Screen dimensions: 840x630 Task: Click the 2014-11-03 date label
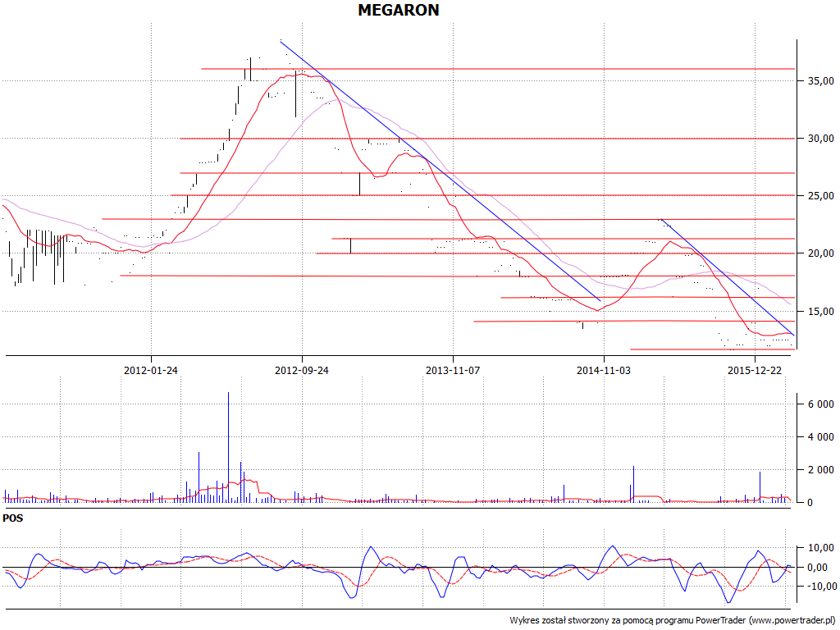(604, 370)
